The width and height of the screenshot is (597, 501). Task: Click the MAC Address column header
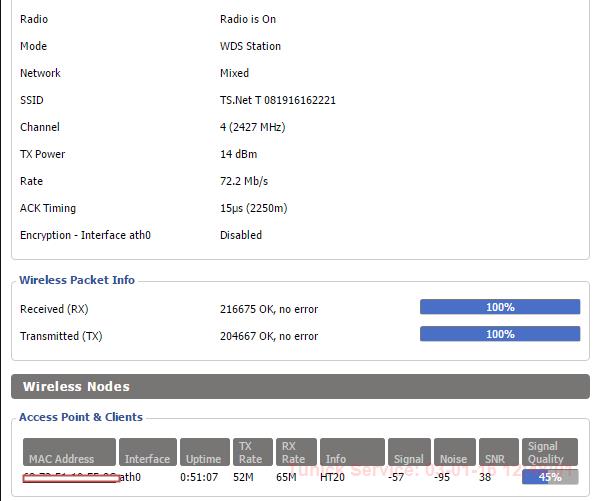pyautogui.click(x=69, y=452)
